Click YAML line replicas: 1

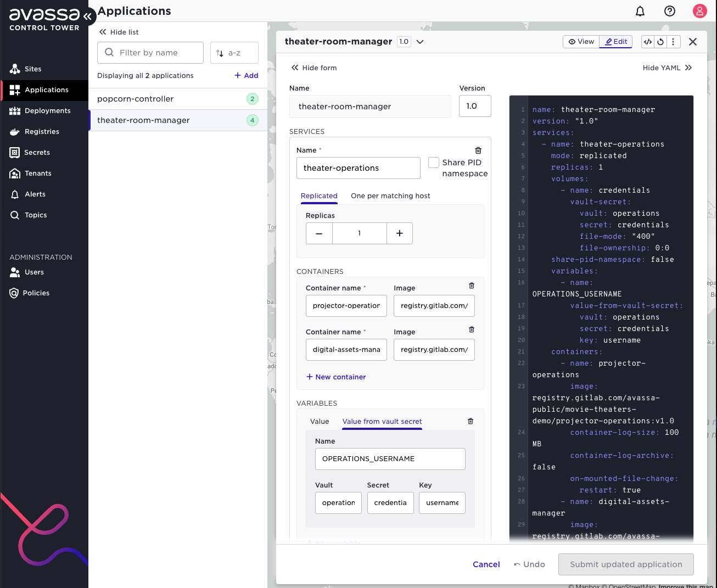pos(577,167)
